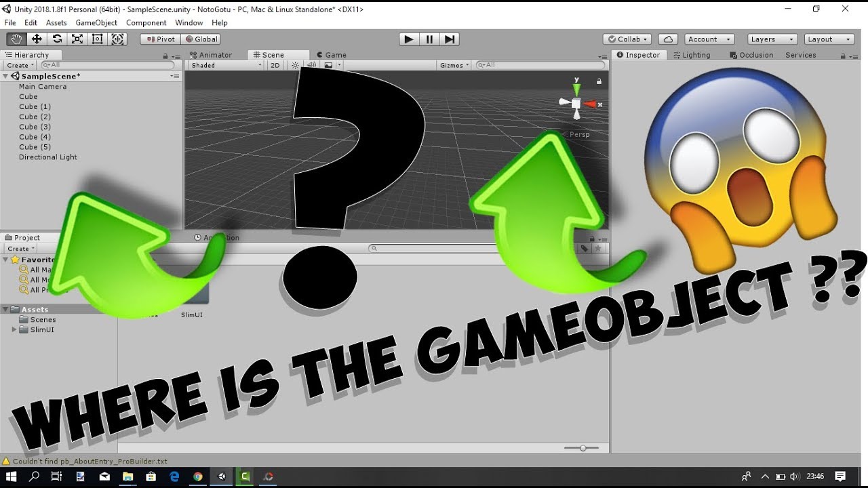Open the Windows Start menu
This screenshot has height=488, width=868.
12,476
